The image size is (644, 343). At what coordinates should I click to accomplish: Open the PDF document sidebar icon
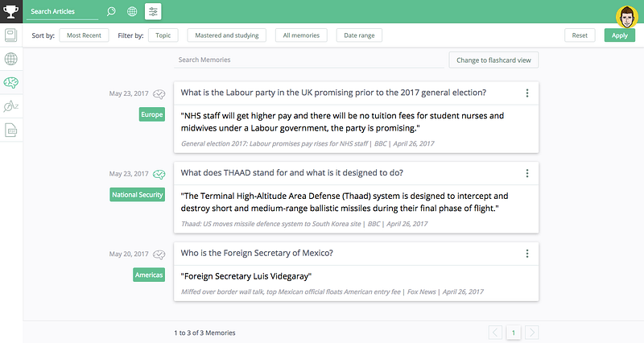click(x=11, y=130)
